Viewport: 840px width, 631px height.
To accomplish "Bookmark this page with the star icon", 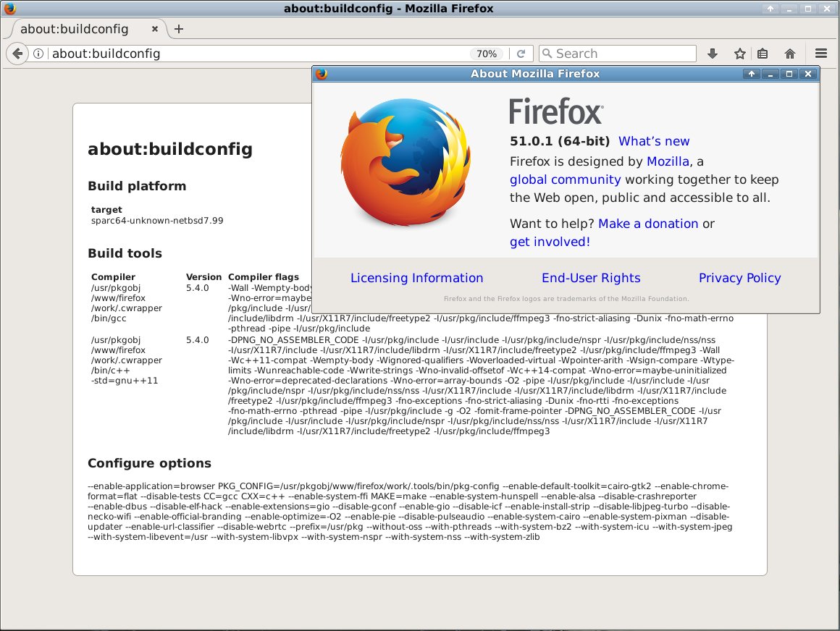I will 740,54.
